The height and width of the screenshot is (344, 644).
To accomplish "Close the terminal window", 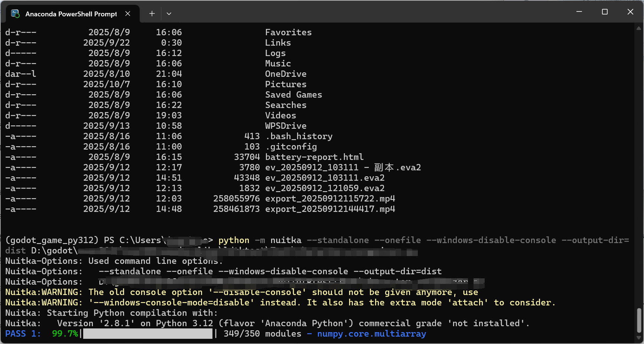I will click(x=630, y=12).
